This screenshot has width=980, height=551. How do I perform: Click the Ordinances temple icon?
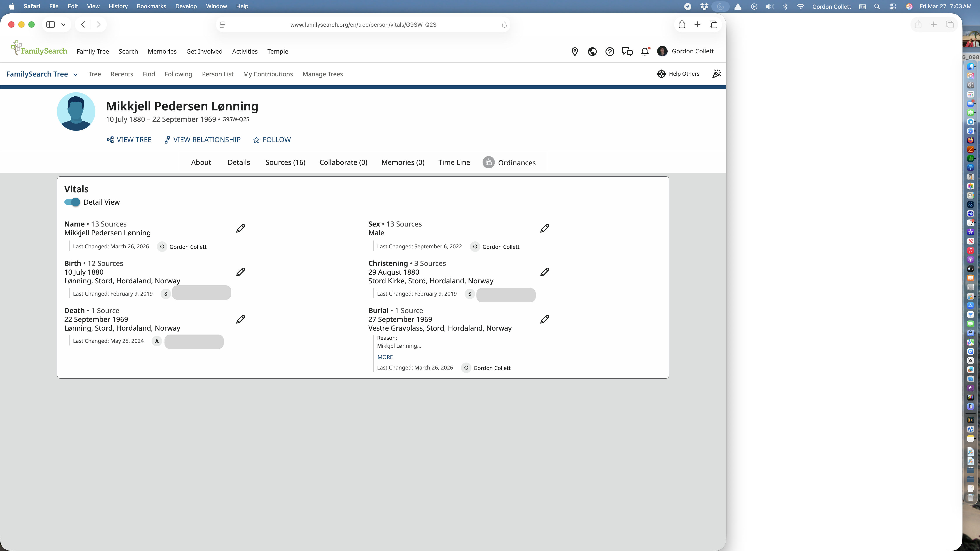click(x=488, y=162)
